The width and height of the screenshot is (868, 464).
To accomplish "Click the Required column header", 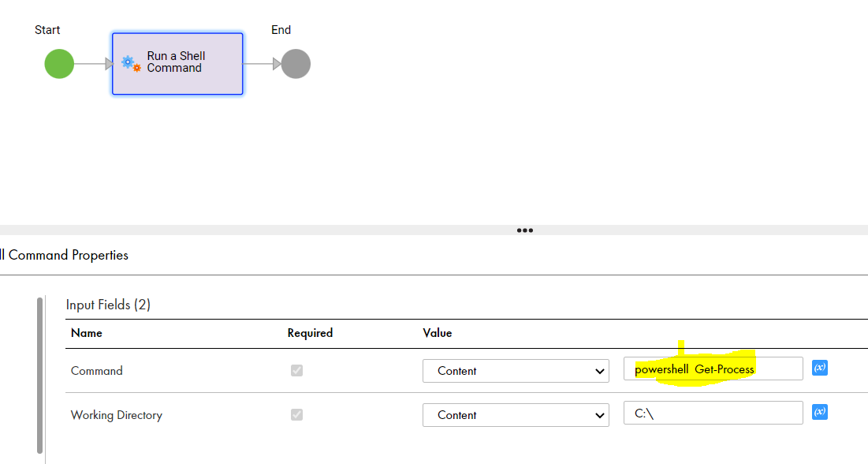I will (x=310, y=333).
